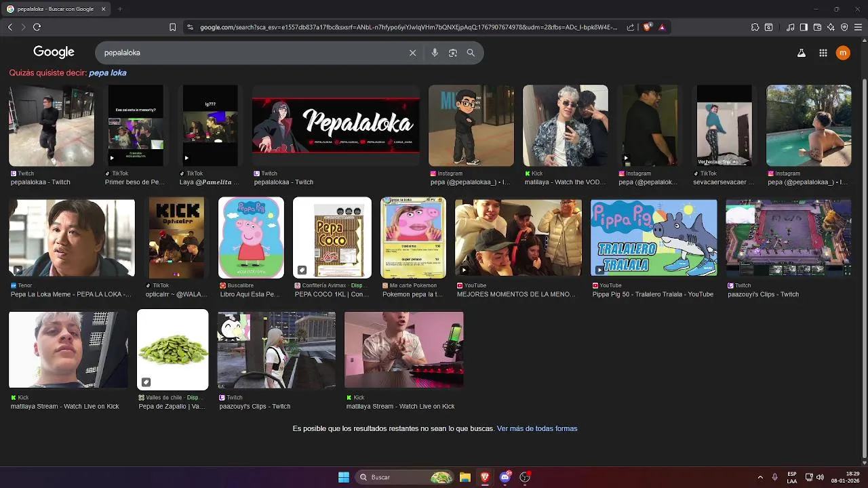Select the pepalaloka - Buscar con Google tab
The width and height of the screenshot is (868, 488).
56,9
